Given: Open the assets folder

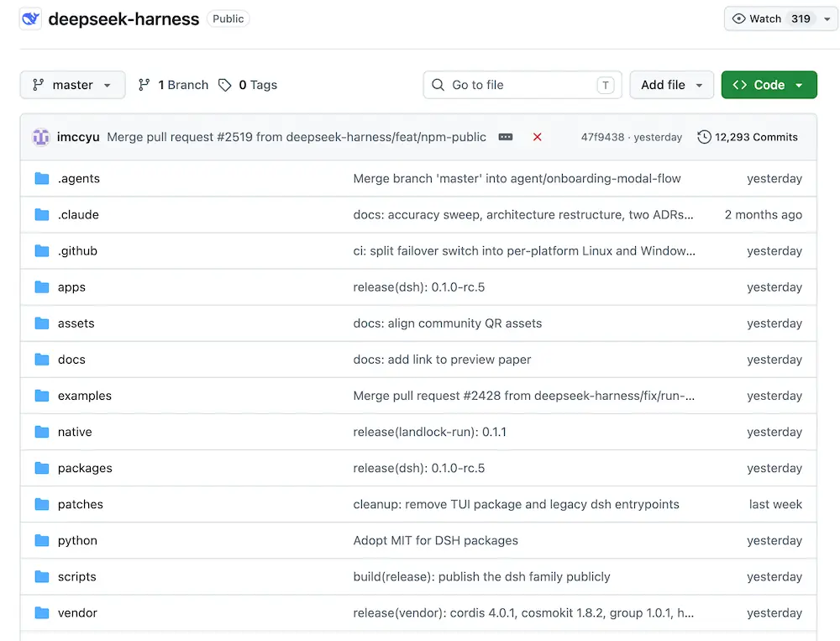Looking at the screenshot, I should click(x=76, y=323).
